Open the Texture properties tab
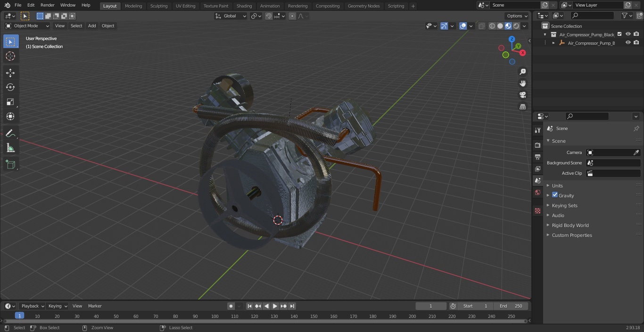The height and width of the screenshot is (332, 644). [x=537, y=211]
